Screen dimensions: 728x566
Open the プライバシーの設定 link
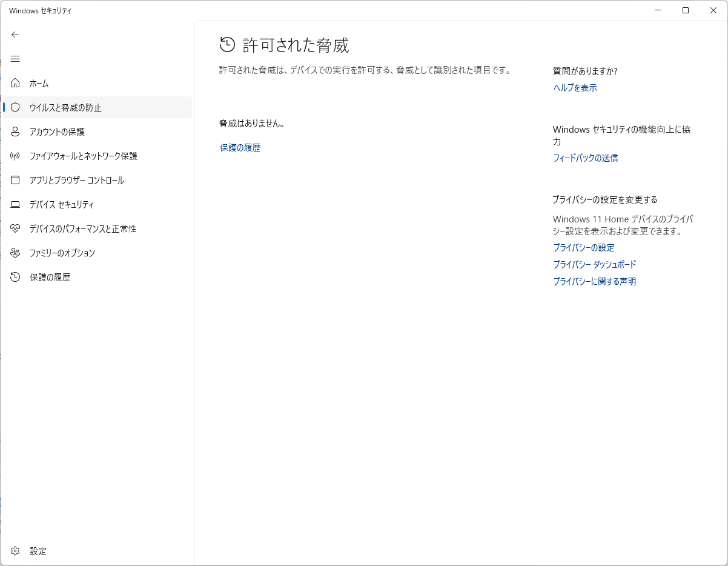583,247
